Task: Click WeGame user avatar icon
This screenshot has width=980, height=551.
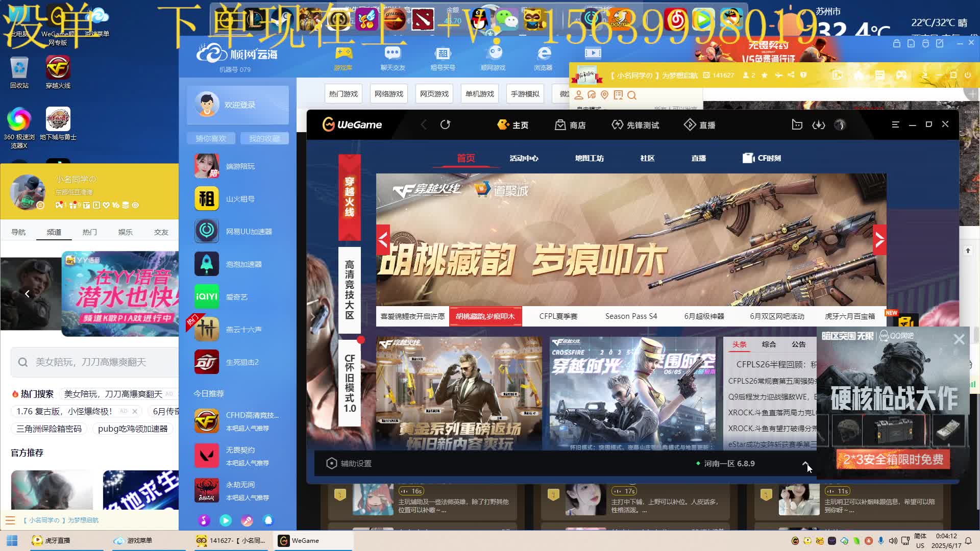Action: [x=840, y=125]
